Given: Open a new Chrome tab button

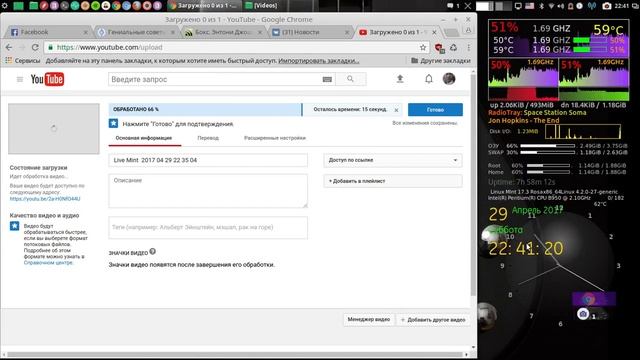Looking at the screenshot, I should click(x=451, y=32).
